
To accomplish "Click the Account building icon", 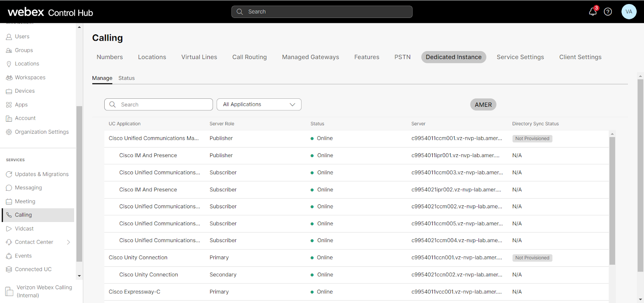I will point(9,118).
